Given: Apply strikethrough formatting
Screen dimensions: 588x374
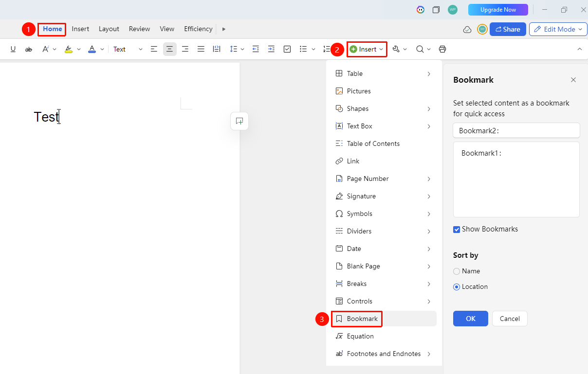Looking at the screenshot, I should pos(29,49).
